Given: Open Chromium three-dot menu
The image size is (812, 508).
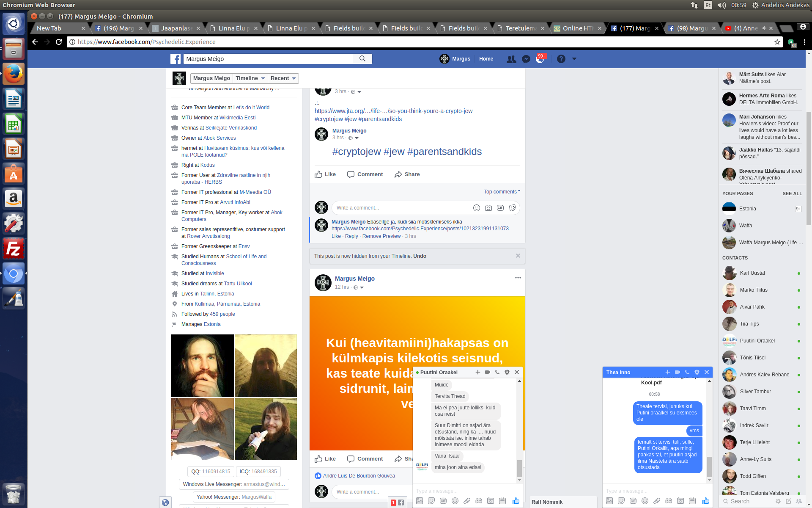Looking at the screenshot, I should pos(804,42).
